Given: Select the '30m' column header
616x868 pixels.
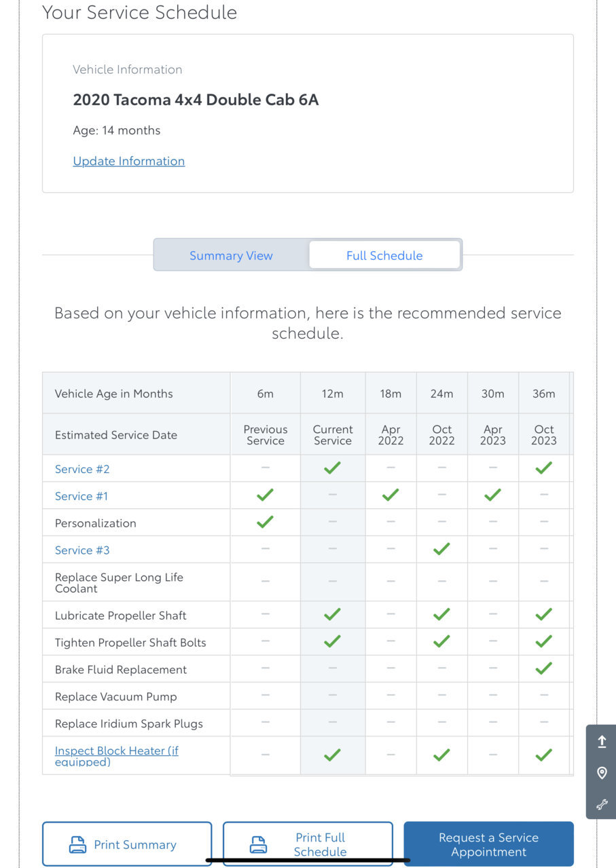Looking at the screenshot, I should 493,394.
